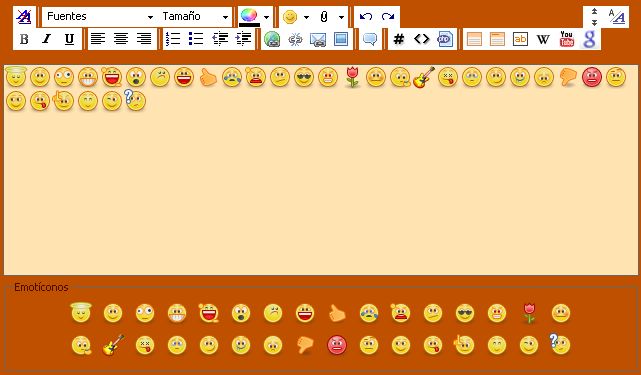
Task: Click the 'ab' BBCode icon
Action: pos(520,39)
